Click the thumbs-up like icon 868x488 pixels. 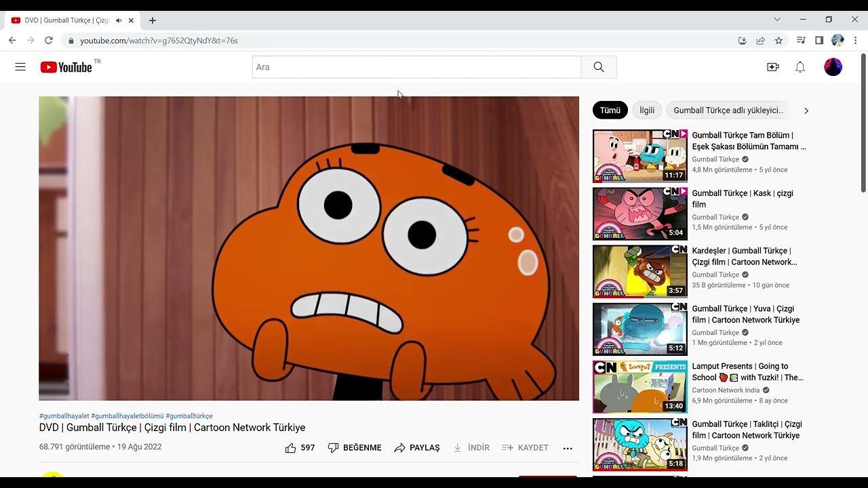tap(291, 448)
